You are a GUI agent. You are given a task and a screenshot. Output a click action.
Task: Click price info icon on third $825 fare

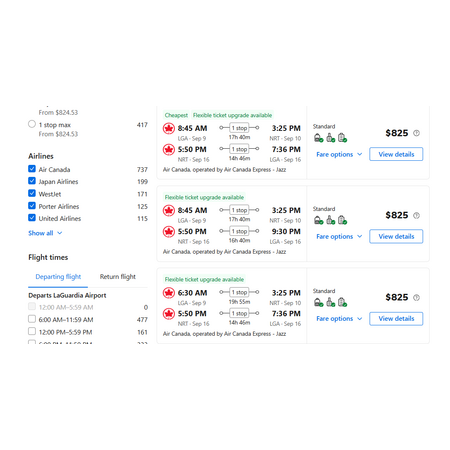click(416, 297)
